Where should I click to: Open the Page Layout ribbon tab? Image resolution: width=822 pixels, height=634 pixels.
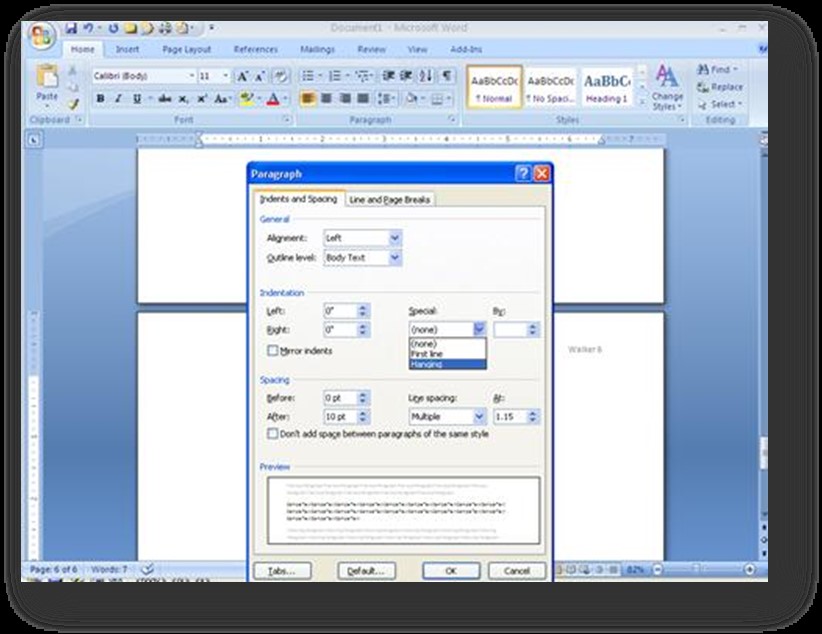click(187, 49)
